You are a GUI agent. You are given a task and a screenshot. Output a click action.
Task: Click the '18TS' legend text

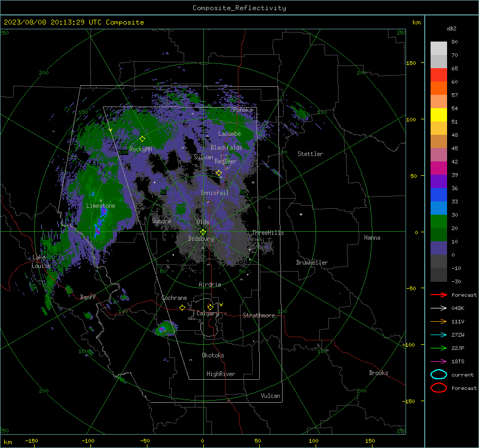coord(458,362)
